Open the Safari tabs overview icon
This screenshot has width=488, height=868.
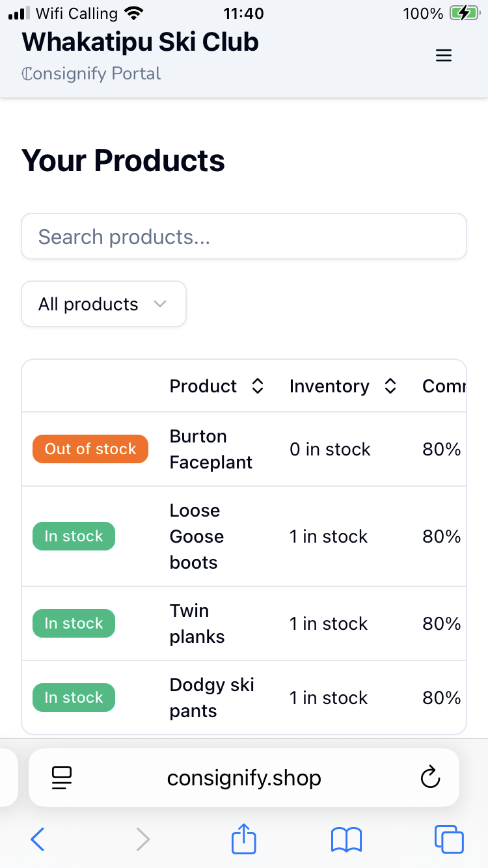[x=449, y=839]
